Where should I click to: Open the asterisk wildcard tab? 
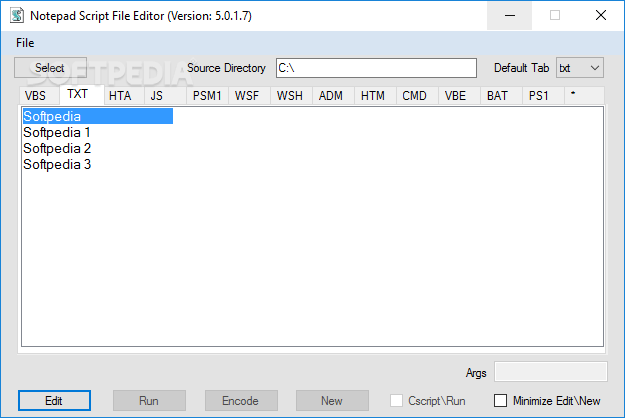point(584,96)
